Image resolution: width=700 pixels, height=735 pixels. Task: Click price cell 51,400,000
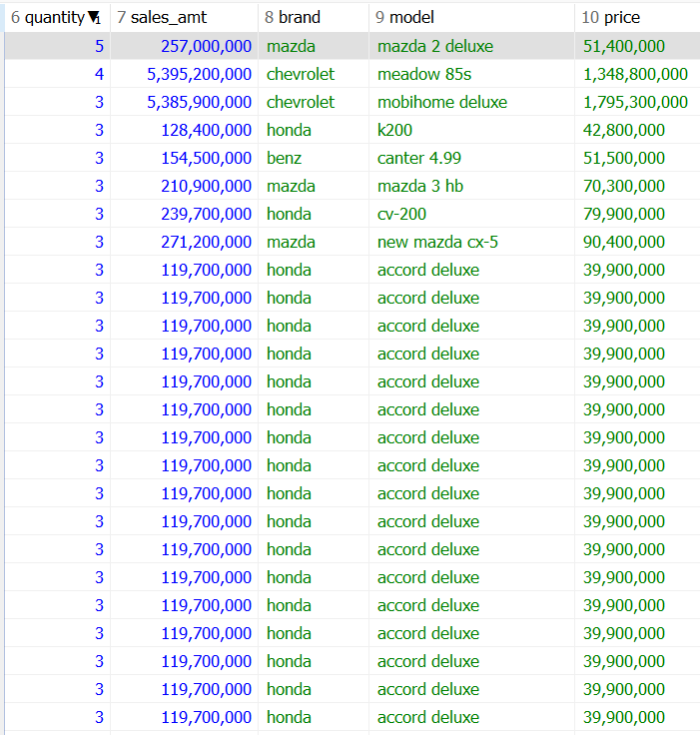637,46
